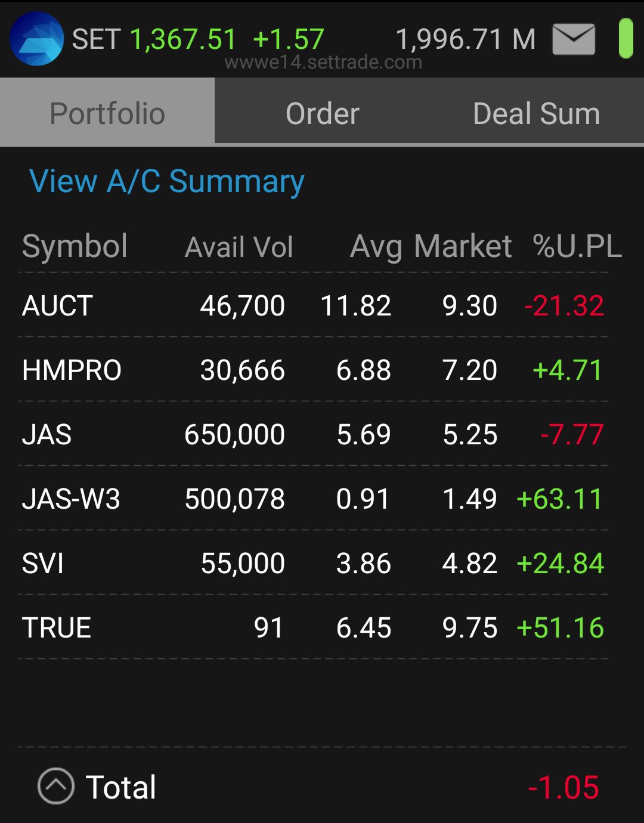This screenshot has height=823, width=644.
Task: Open View A/C Summary link
Action: (x=167, y=181)
